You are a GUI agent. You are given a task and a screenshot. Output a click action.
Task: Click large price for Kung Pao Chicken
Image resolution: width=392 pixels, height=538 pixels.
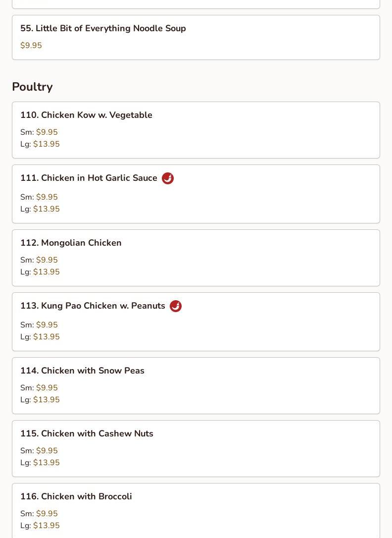pos(46,337)
